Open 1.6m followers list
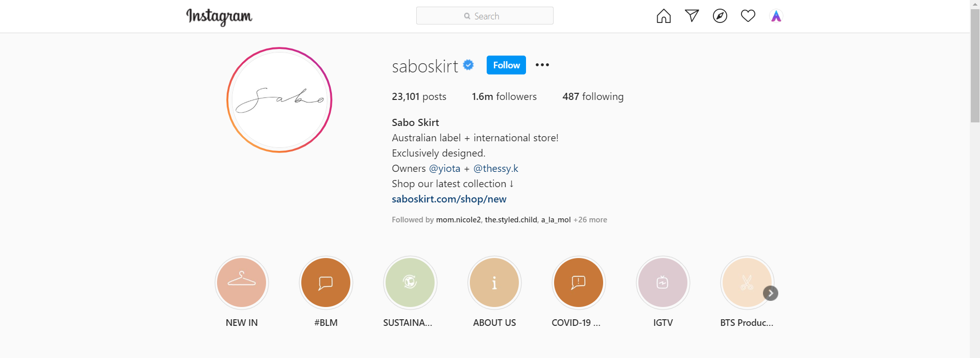 504,96
